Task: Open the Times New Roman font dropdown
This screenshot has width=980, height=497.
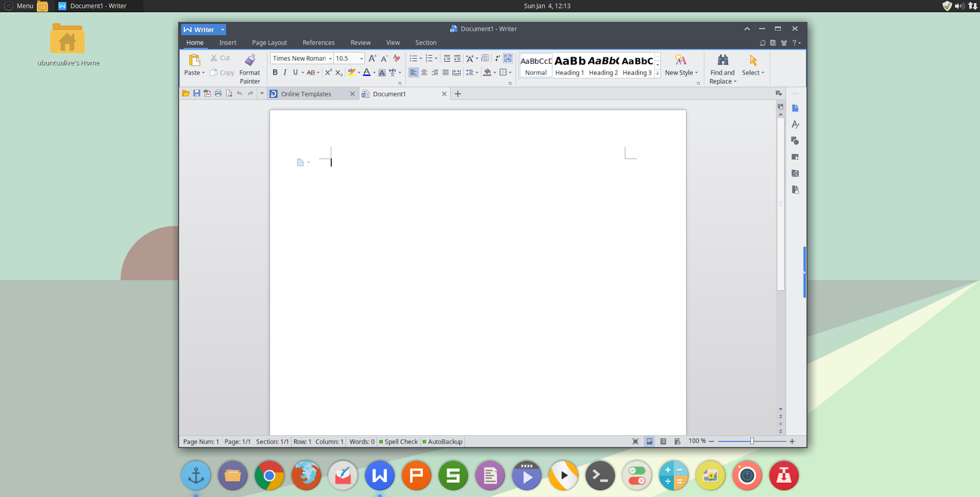Action: click(x=330, y=59)
